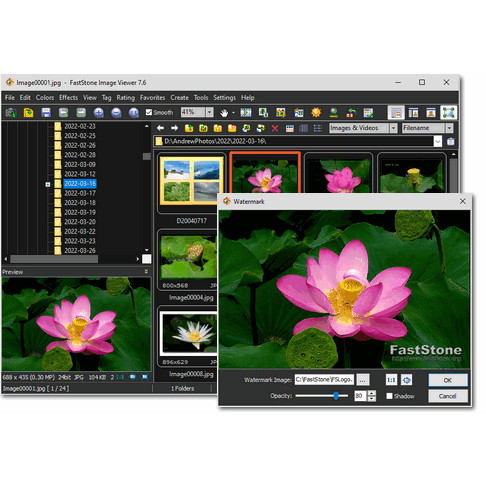
Task: Click OK in the Watermark dialog
Action: click(448, 380)
